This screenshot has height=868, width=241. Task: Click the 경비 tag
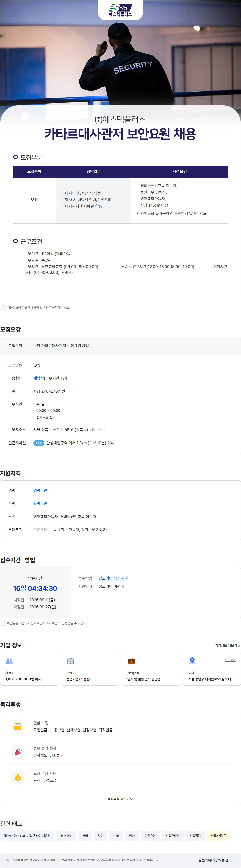(x=85, y=836)
